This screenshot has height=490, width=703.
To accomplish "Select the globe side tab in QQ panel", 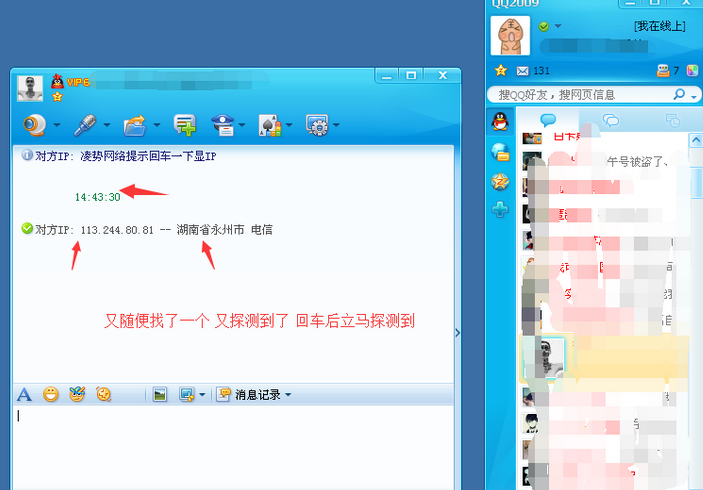I will click(x=500, y=152).
